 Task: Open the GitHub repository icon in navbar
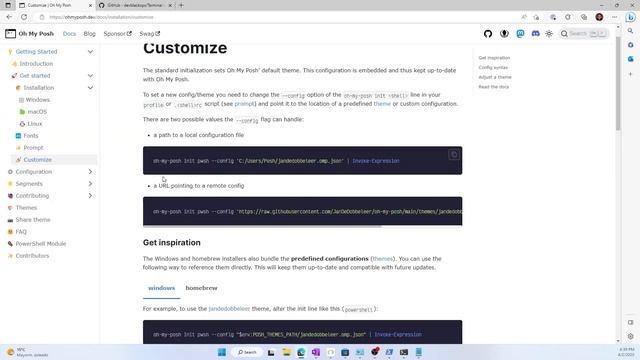coord(488,34)
